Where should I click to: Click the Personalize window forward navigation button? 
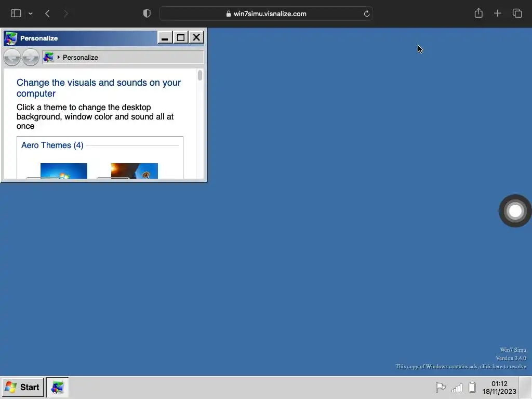click(x=31, y=57)
